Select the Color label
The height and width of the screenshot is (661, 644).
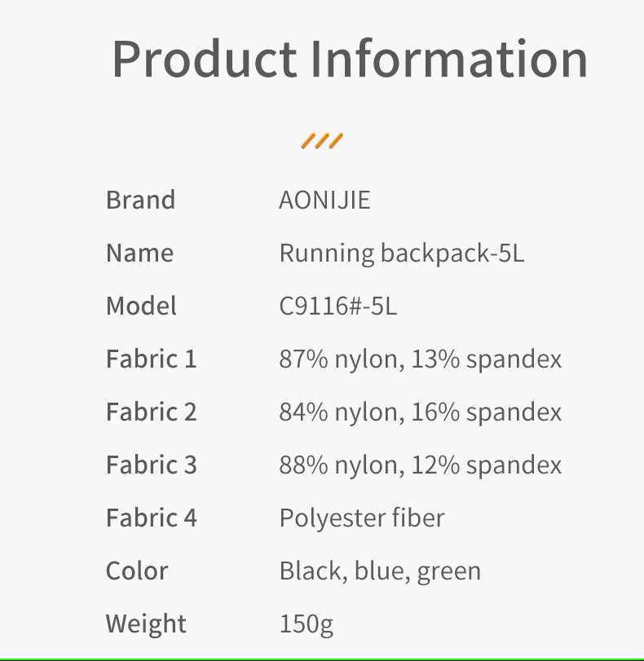pyautogui.click(x=137, y=571)
